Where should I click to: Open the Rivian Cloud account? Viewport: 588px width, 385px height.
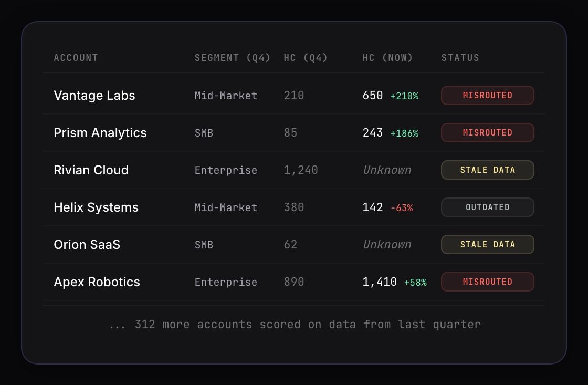coord(91,170)
